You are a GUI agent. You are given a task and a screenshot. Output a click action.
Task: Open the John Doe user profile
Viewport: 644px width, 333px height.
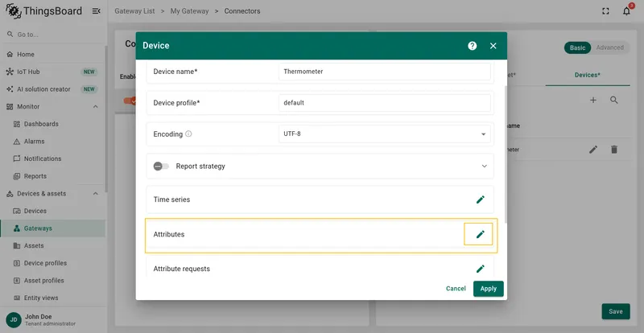click(x=52, y=320)
